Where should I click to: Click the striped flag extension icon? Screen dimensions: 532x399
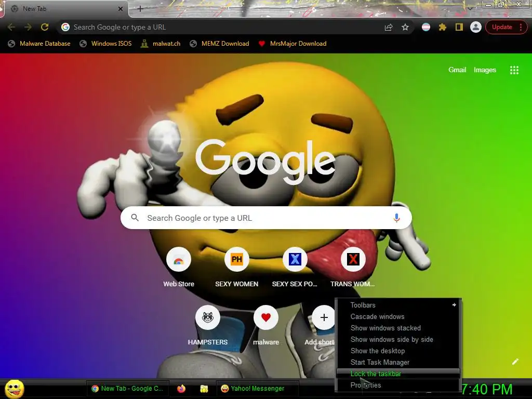coord(426,27)
